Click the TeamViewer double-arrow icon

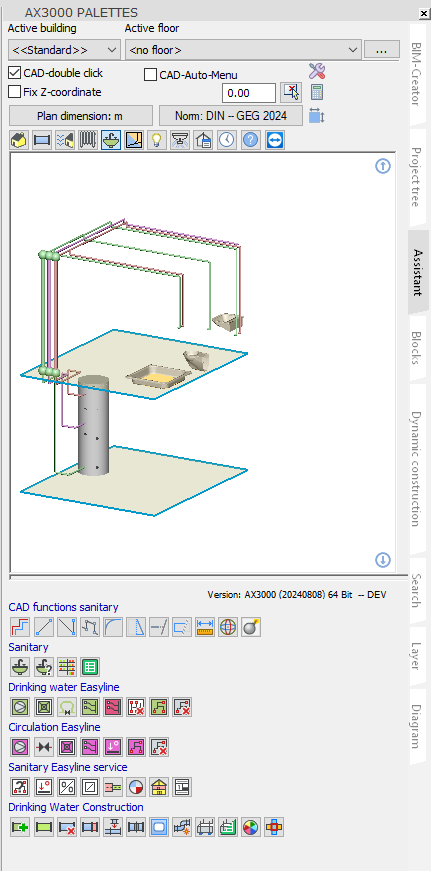point(275,140)
